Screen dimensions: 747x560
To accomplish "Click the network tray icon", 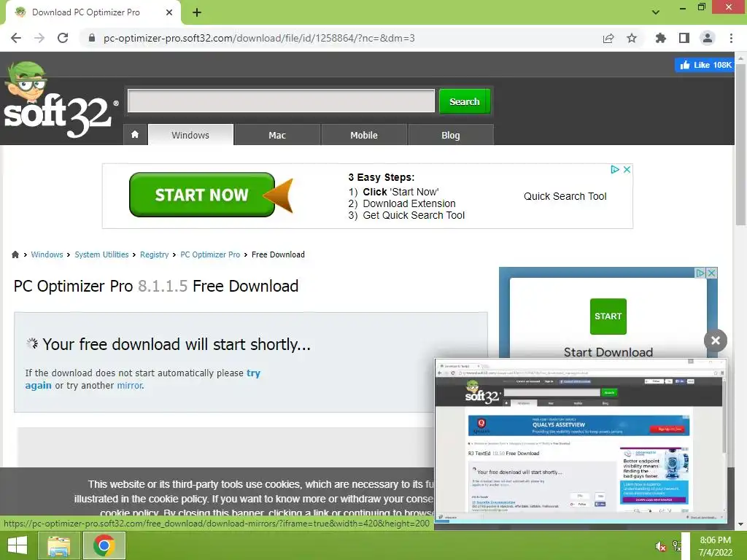I will point(676,546).
